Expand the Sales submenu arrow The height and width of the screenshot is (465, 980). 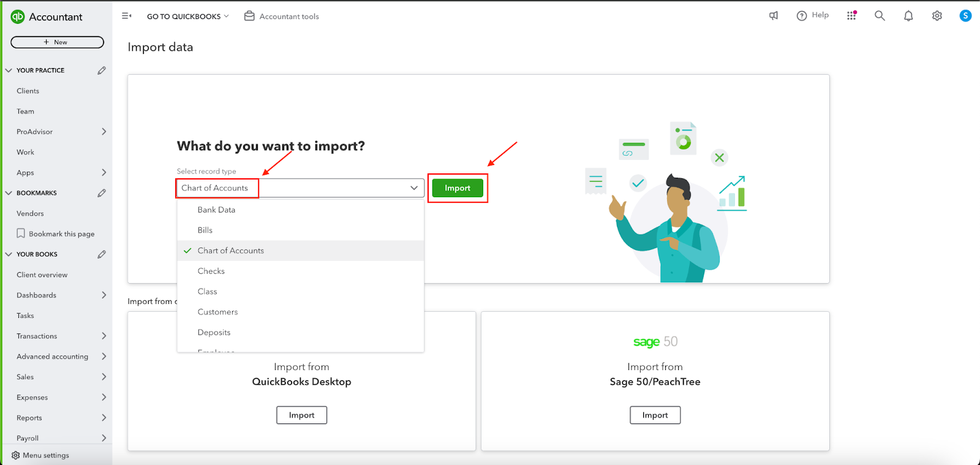click(104, 377)
